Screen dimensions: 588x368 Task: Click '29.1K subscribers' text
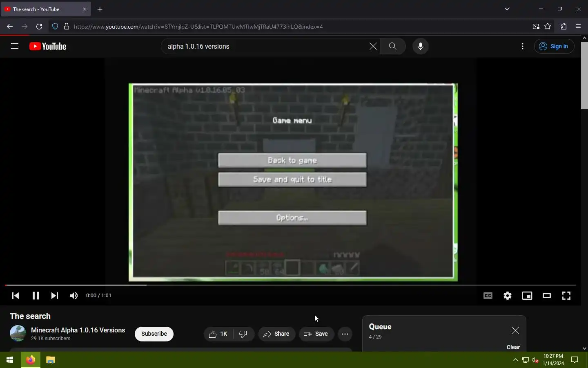(x=51, y=339)
